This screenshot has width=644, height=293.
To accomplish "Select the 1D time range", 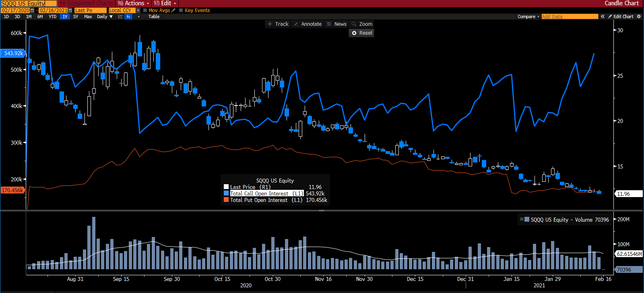I will (x=6, y=17).
